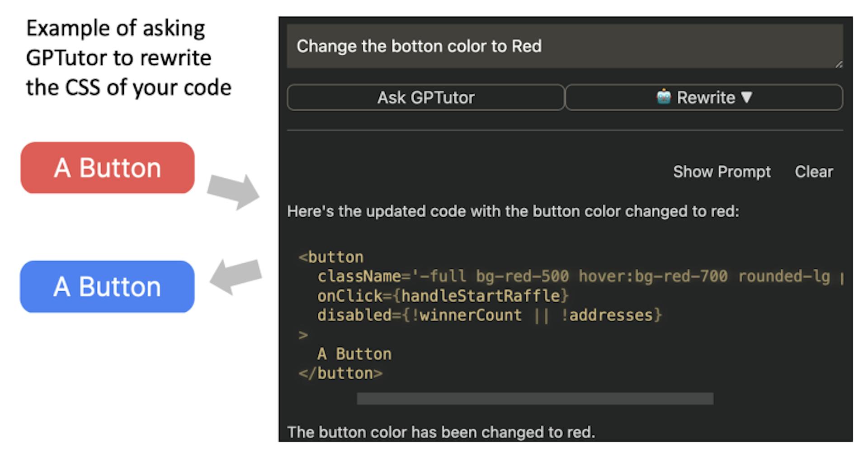
Task: Click "Here's the updated code" response text
Action: pos(513,211)
